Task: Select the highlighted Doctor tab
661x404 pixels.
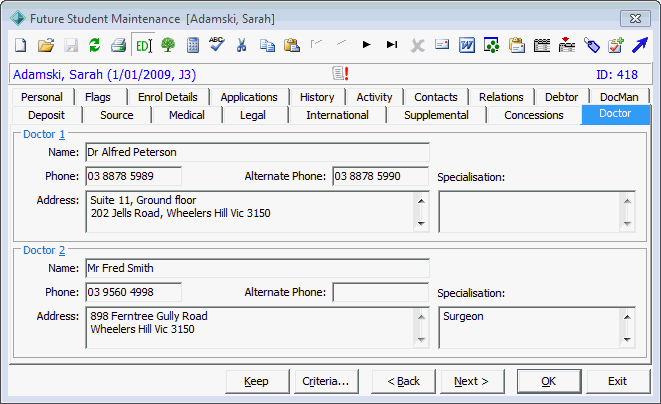Action: pyautogui.click(x=615, y=114)
